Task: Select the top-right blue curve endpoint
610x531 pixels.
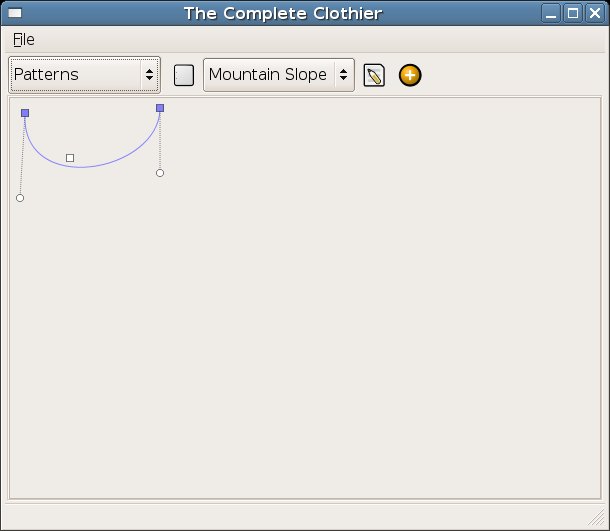Action: 160,108
